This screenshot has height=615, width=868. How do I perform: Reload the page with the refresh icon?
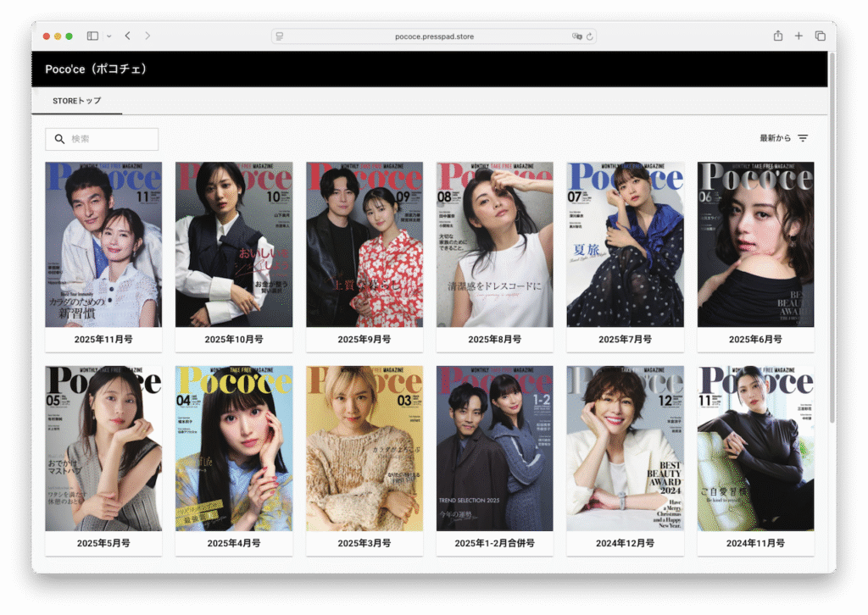pyautogui.click(x=590, y=36)
